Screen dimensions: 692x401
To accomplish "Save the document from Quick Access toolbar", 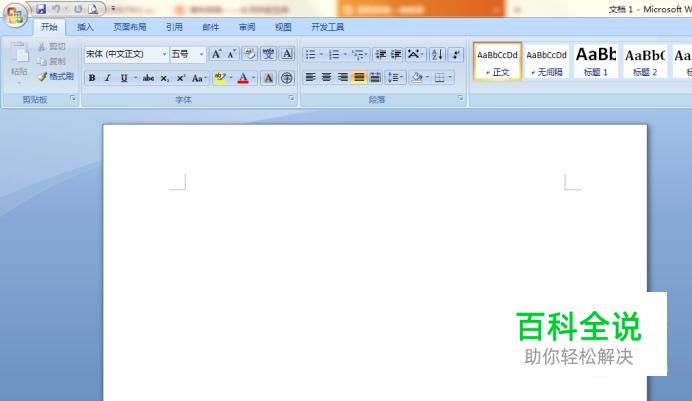I will 41,9.
